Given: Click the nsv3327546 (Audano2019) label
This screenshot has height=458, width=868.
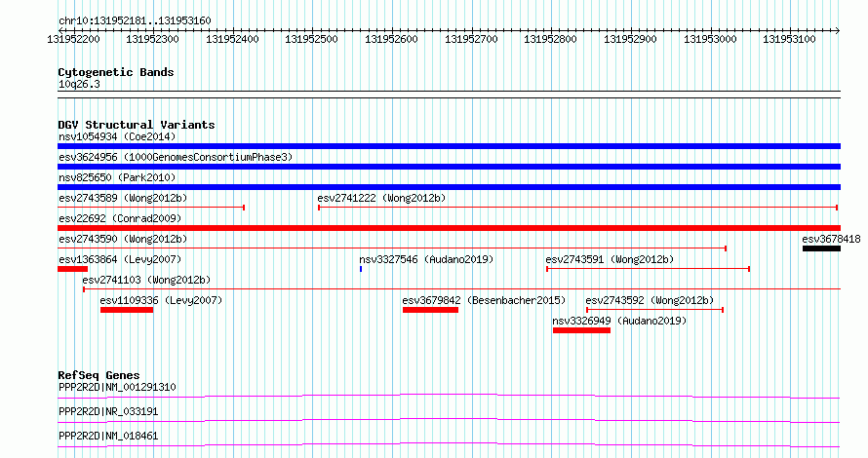Looking at the screenshot, I should (426, 259).
